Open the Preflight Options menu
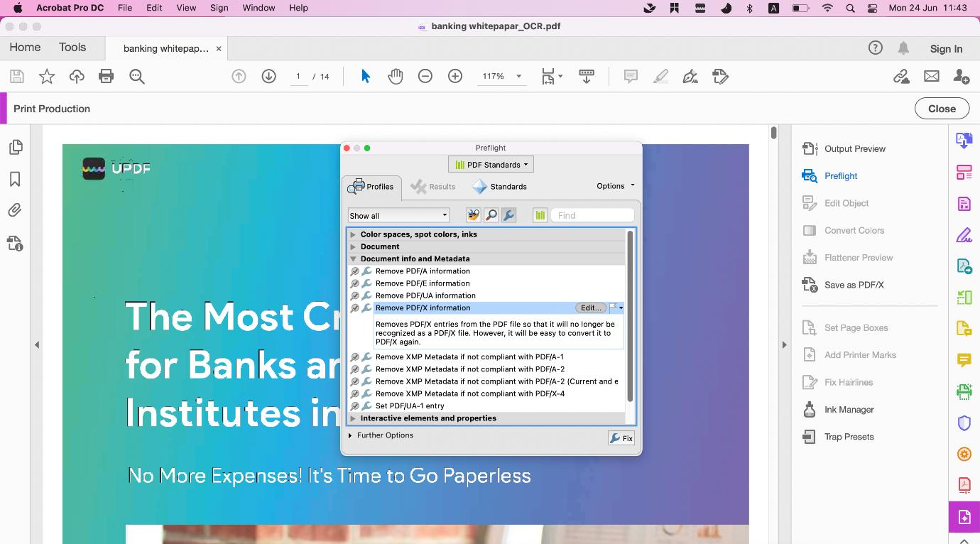980x544 pixels. coord(616,186)
